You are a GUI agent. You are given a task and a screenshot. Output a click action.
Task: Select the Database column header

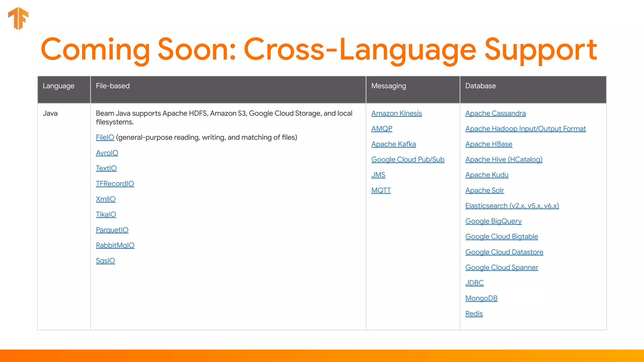pos(533,90)
